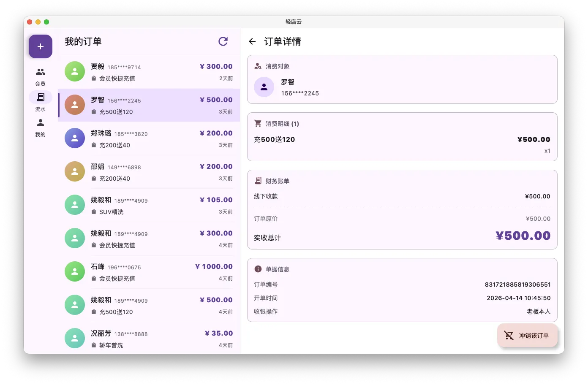Viewport: 588px width, 385px height.
Task: Refresh the 我的订单 list
Action: (x=223, y=41)
